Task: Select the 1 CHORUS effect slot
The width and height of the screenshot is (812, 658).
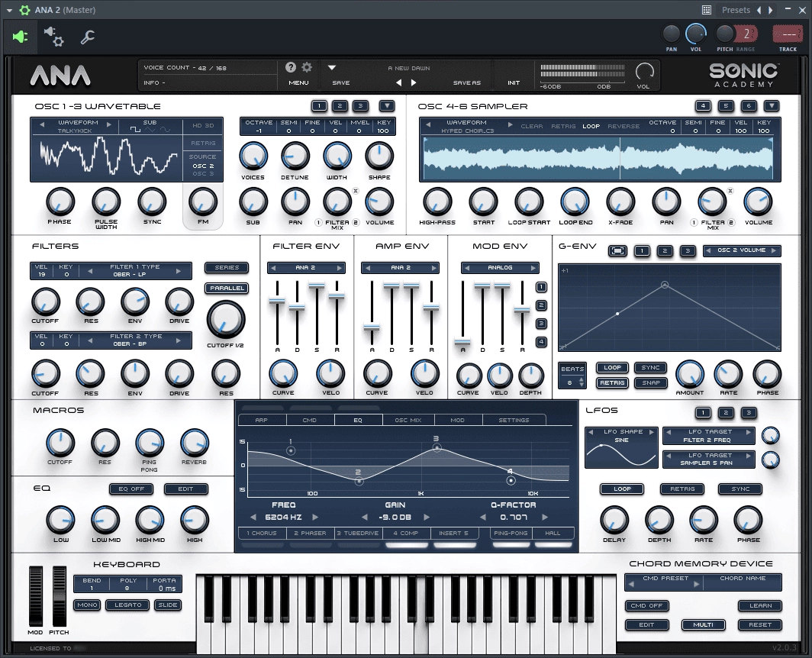Action: coord(262,533)
